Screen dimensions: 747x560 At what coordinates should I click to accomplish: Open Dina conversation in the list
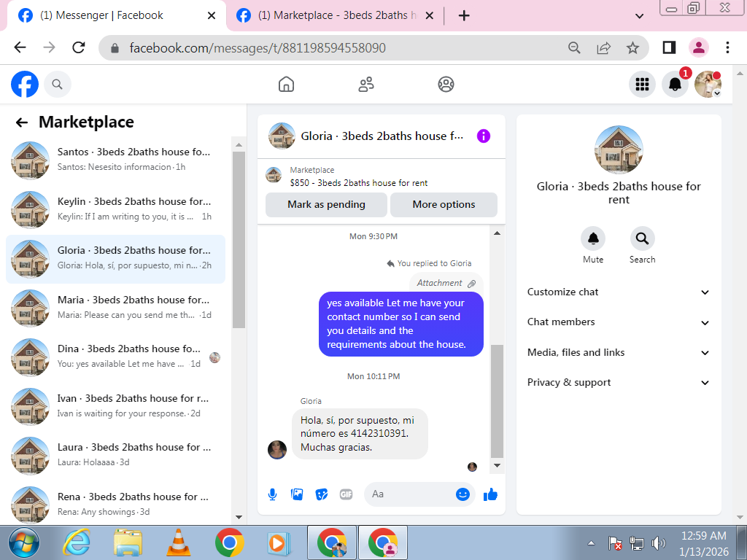point(115,357)
